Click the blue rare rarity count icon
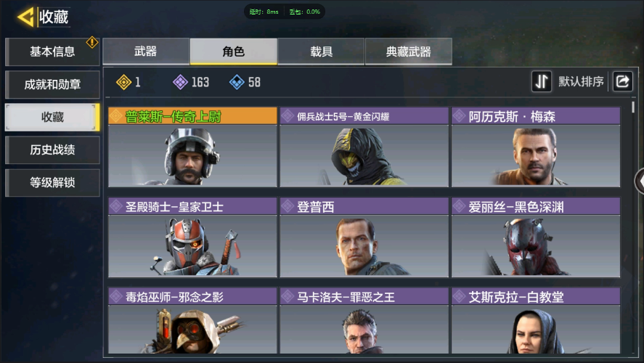Viewport: 644px width, 363px height. click(237, 82)
